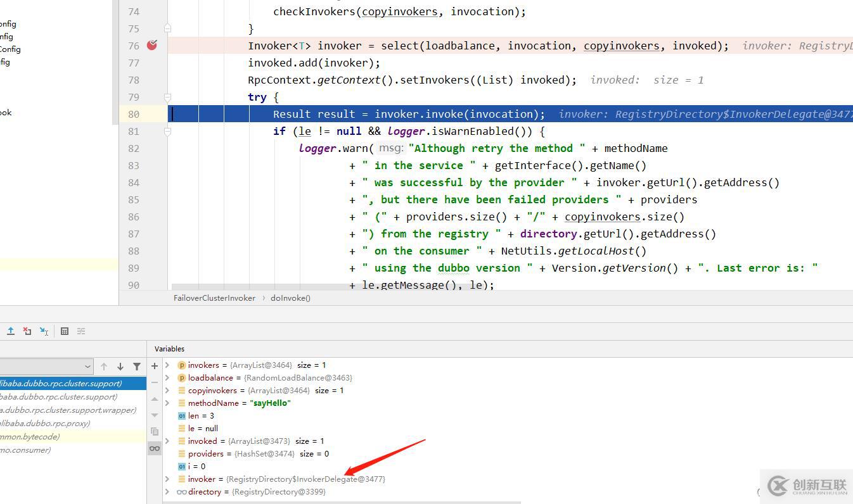Click the frames filter funnel icon
Screen dimensions: 853x504
pyautogui.click(x=137, y=366)
